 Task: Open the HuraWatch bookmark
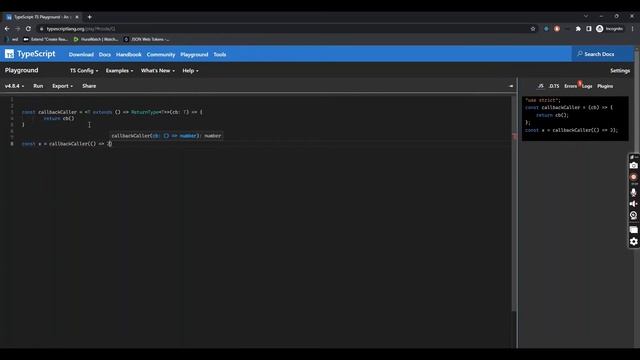96,40
